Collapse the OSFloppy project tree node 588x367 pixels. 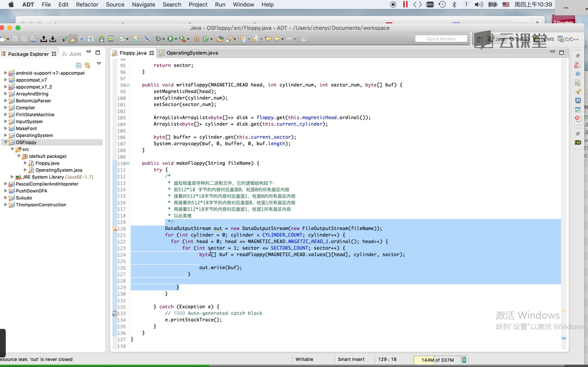(x=6, y=142)
